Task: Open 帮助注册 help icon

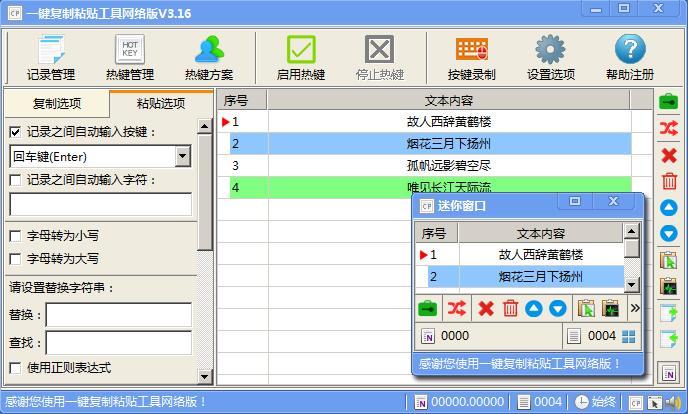Action: (x=629, y=57)
